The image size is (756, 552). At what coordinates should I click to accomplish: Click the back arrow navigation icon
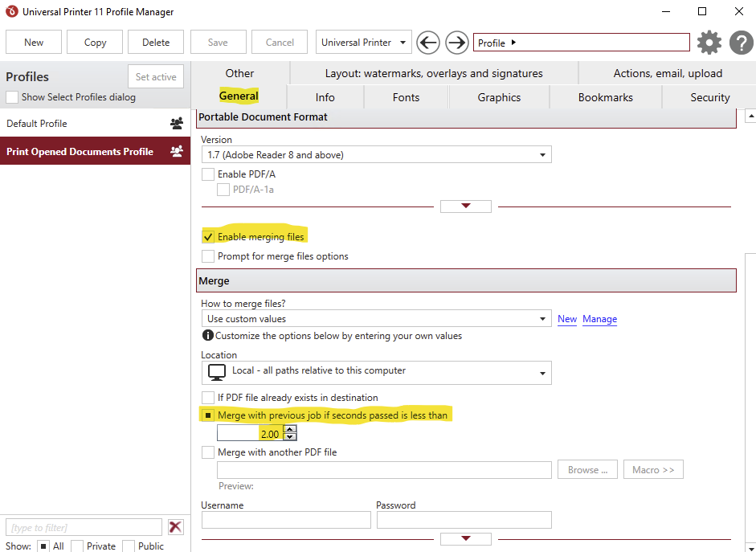click(x=428, y=43)
